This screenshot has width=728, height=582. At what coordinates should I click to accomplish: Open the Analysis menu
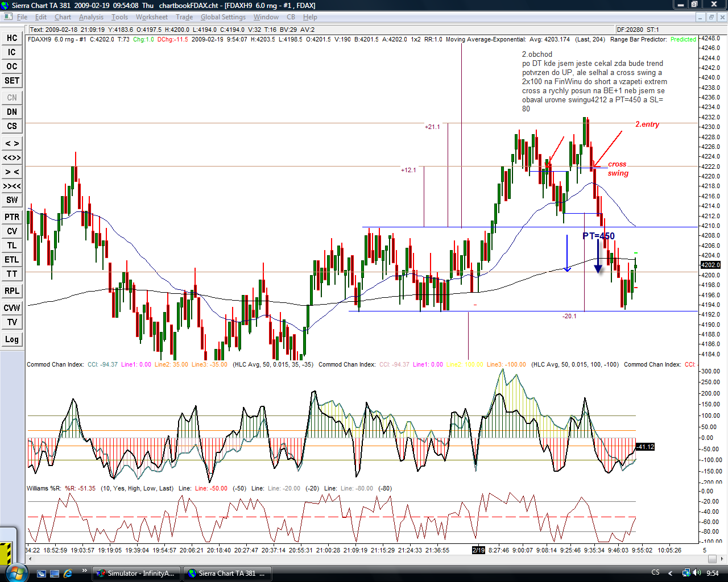[x=91, y=17]
